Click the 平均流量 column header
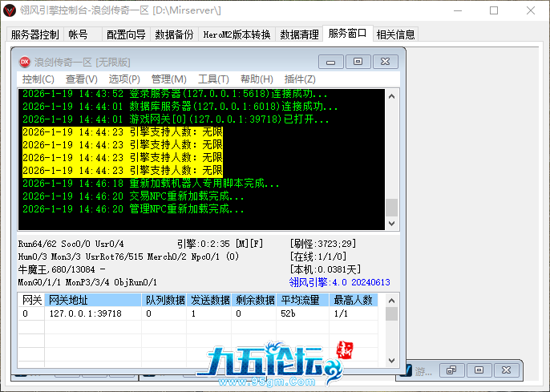The height and width of the screenshot is (392, 550). click(x=303, y=300)
